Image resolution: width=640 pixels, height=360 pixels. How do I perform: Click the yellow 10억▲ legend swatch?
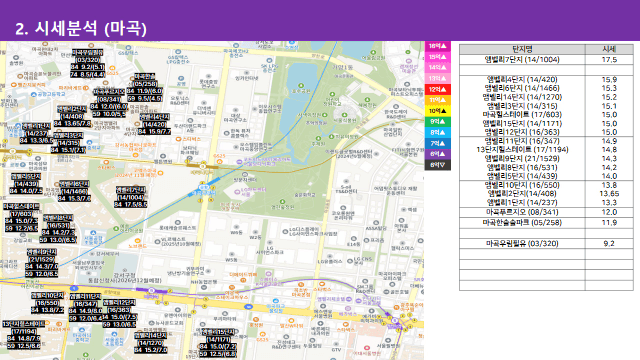pos(438,111)
